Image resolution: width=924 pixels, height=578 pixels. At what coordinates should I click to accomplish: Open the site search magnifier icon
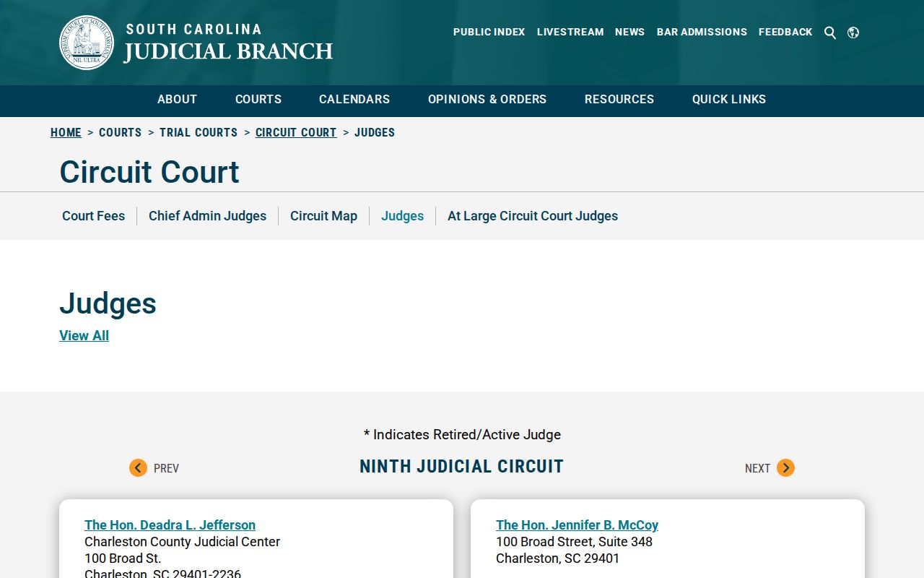(830, 33)
